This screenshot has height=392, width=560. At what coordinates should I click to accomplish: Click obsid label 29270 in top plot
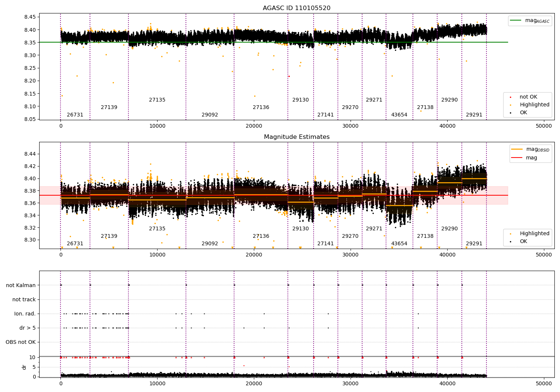pos(350,108)
